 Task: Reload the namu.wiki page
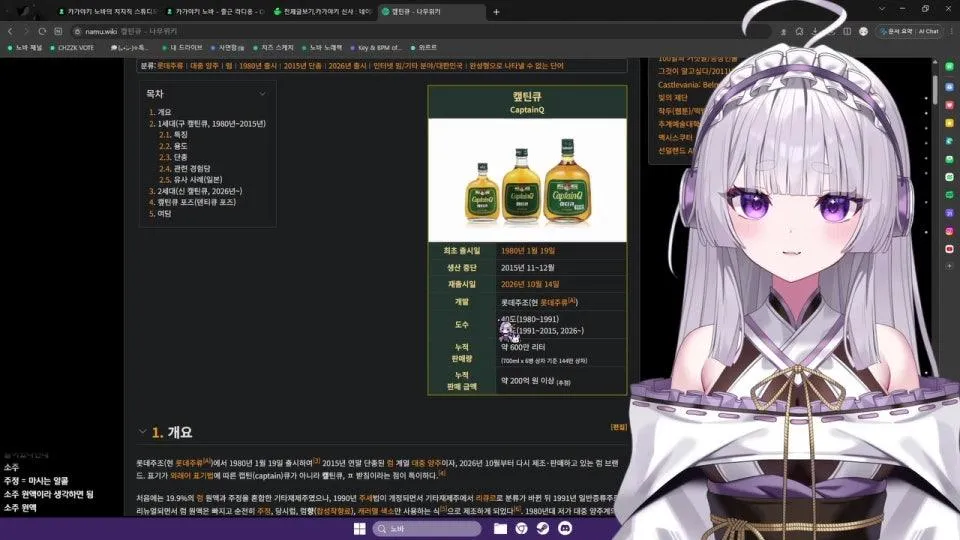pyautogui.click(x=42, y=31)
